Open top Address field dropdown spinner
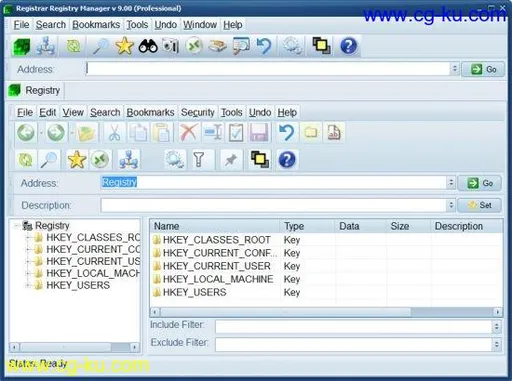The image size is (512, 381). [454, 69]
